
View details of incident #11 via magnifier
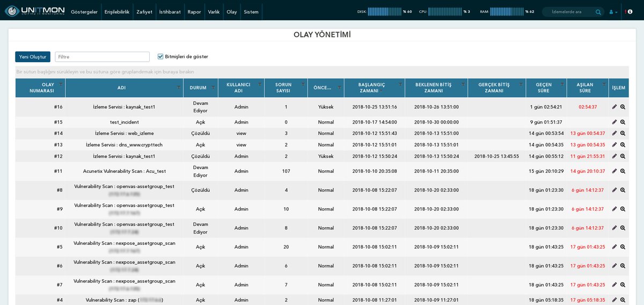(x=623, y=171)
